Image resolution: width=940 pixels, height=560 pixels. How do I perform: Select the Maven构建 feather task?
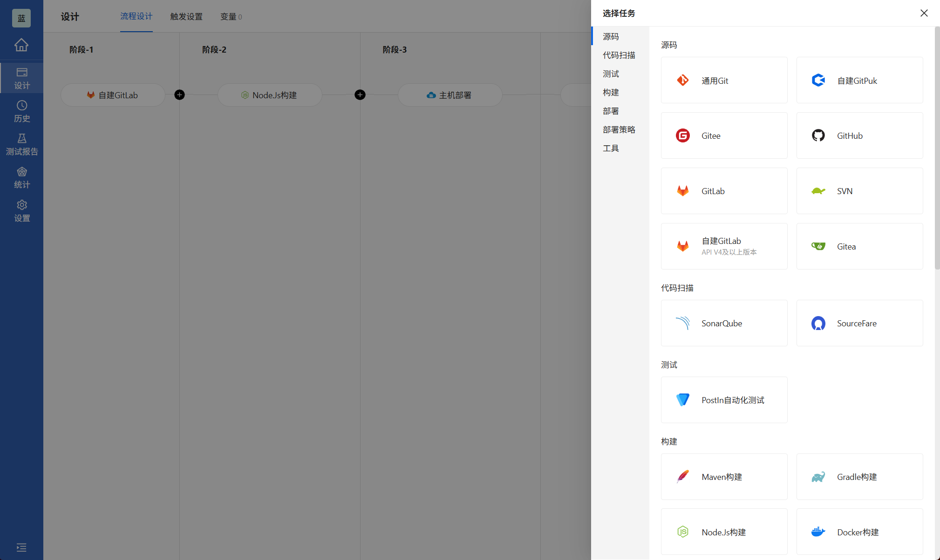(x=724, y=477)
